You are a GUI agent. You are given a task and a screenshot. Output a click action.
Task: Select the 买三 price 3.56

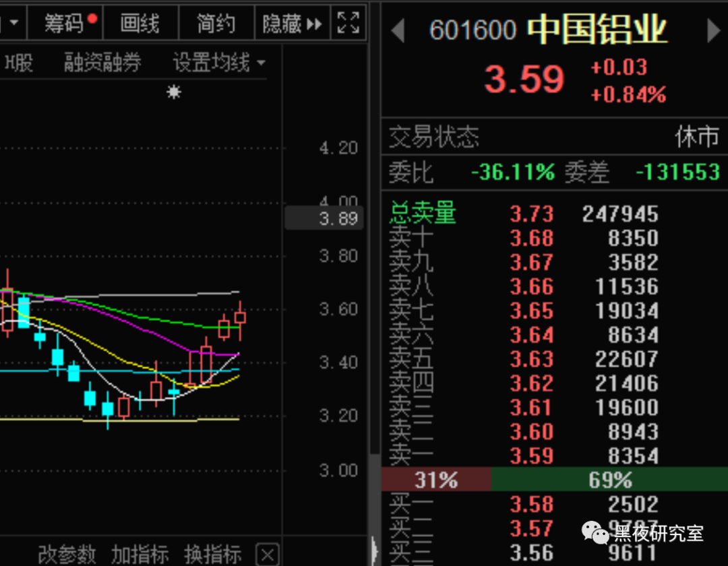(x=532, y=553)
